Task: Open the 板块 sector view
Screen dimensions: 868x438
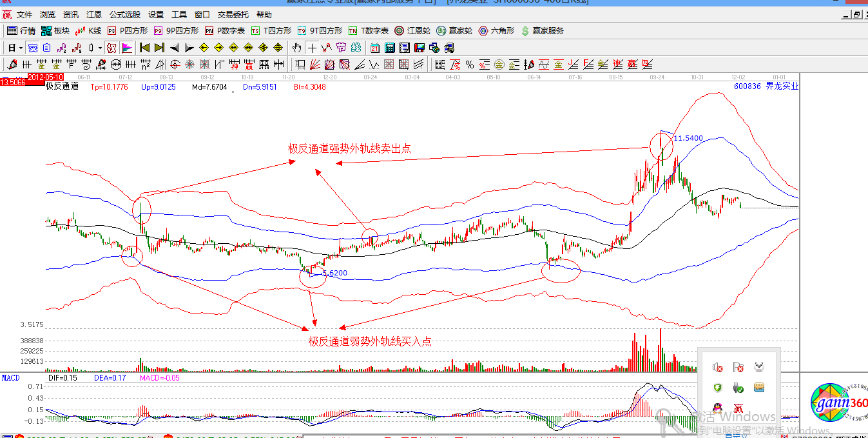Action: (x=55, y=30)
